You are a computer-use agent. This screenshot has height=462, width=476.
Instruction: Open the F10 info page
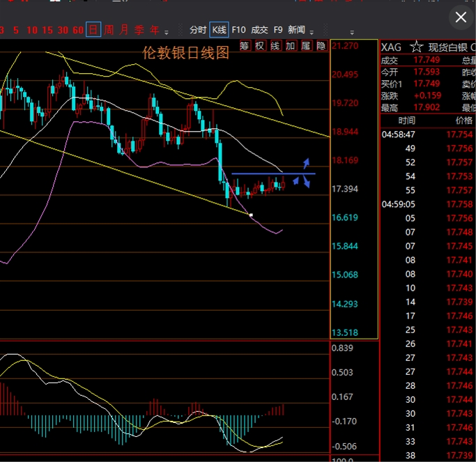pyautogui.click(x=238, y=30)
